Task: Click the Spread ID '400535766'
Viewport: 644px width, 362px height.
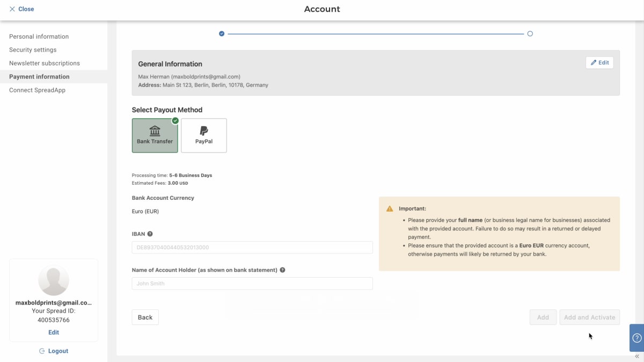Action: point(54,320)
